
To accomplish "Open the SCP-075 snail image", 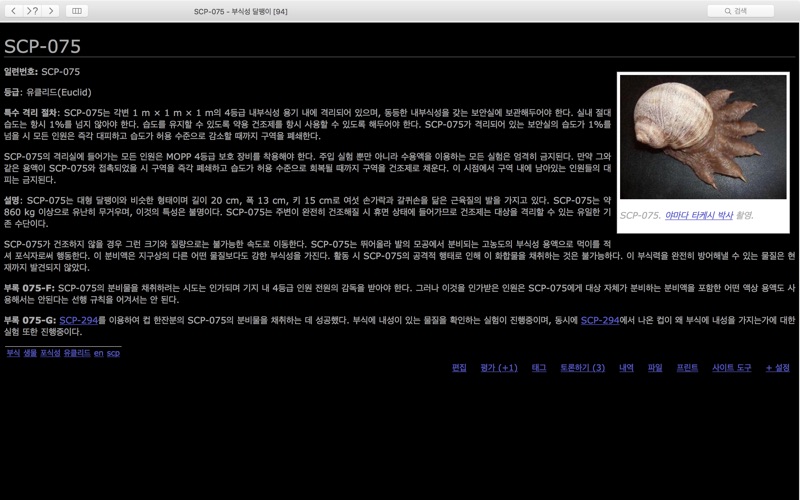I will point(703,137).
